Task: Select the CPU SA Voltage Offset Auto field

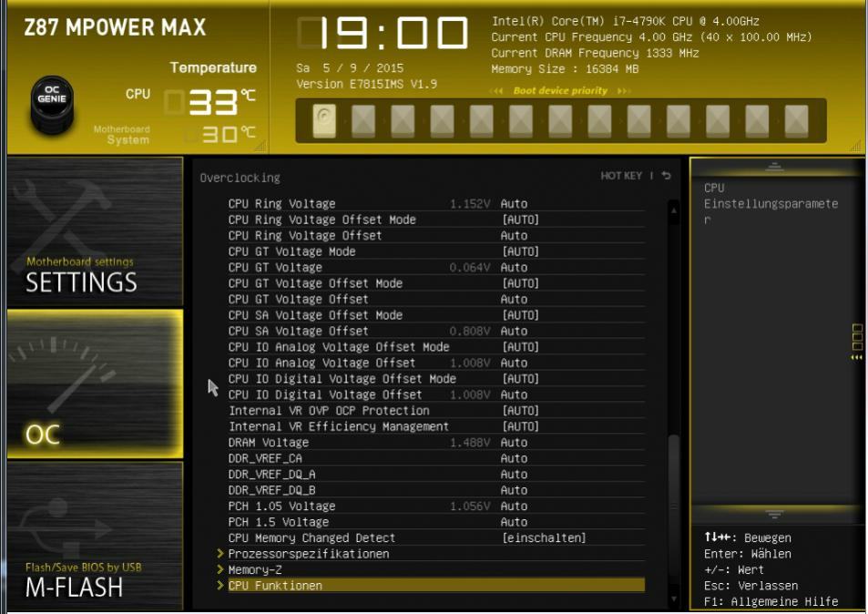Action: pos(514,331)
